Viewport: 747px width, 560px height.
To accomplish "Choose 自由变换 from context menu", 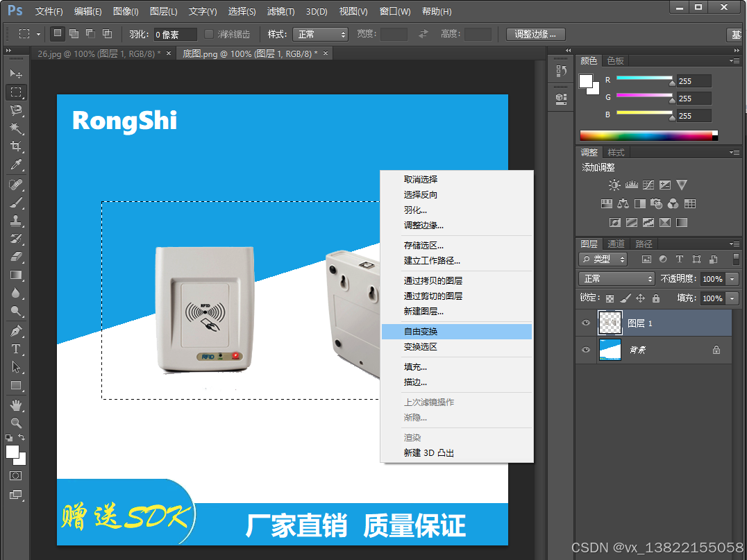I will click(x=457, y=332).
